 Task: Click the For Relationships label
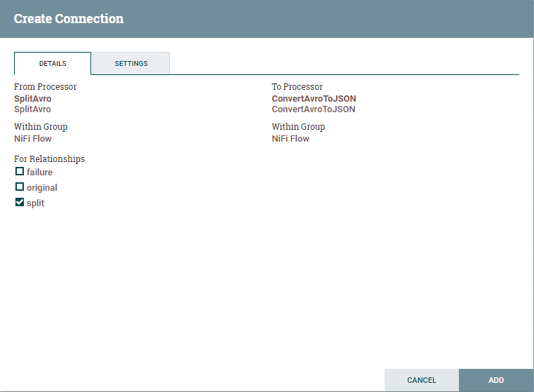point(49,159)
